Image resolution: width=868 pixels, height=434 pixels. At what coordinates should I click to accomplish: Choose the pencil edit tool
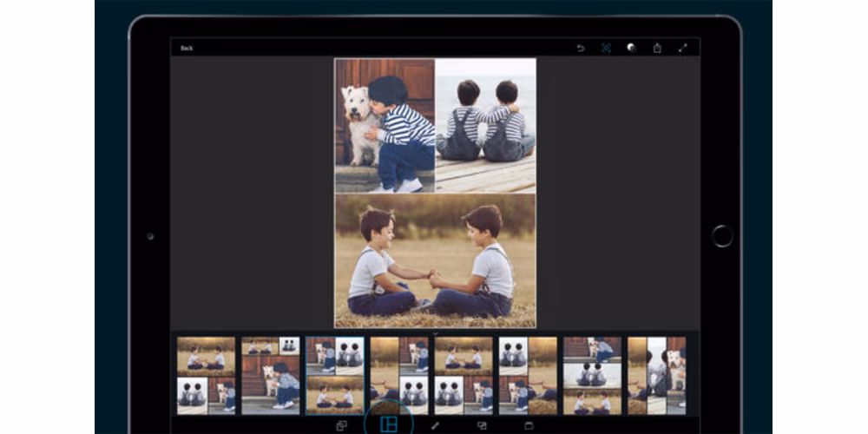coord(435,425)
